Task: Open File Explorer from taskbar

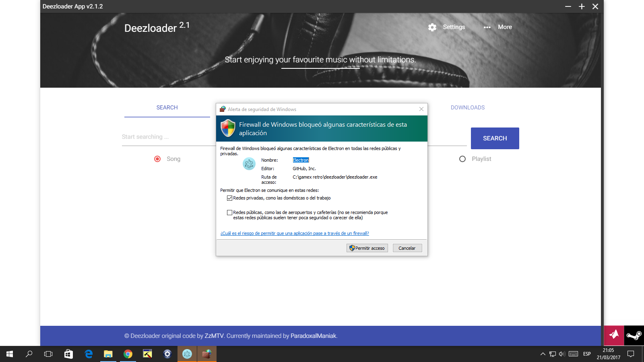Action: point(108,354)
